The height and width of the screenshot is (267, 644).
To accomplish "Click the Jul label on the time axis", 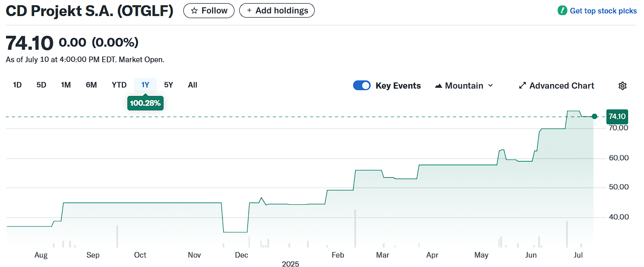I will point(579,255).
